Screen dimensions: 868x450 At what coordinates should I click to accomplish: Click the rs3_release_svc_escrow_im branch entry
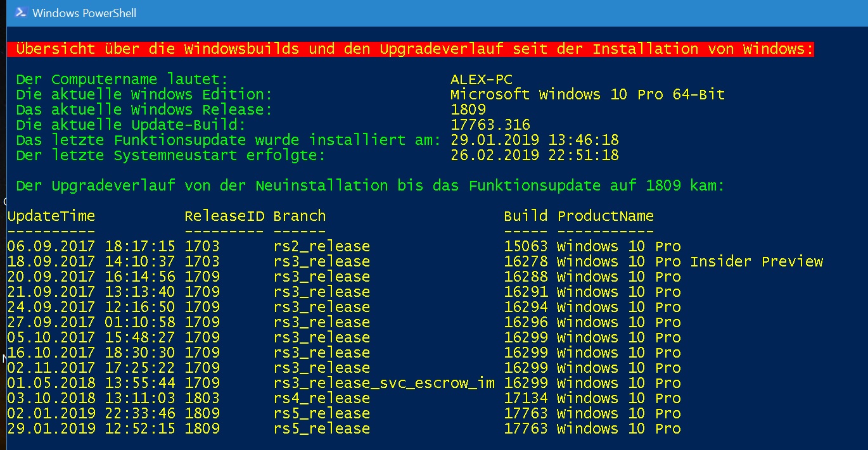384,383
